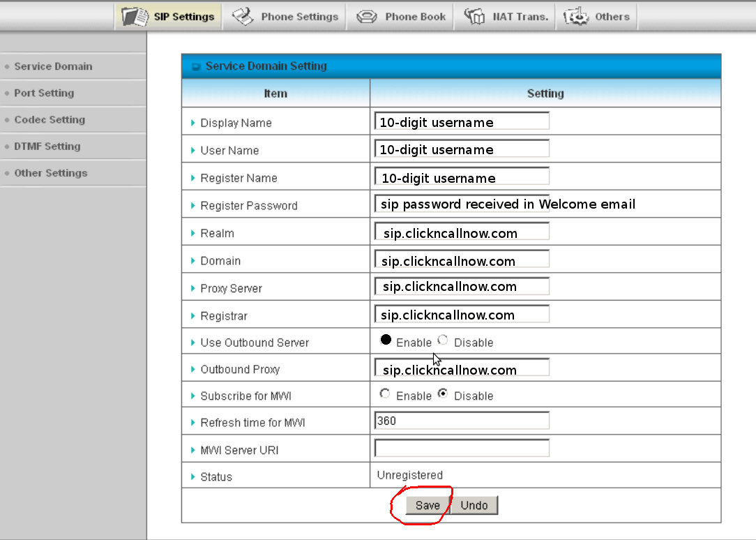
Task: Click arrow icon beside Refresh time for MWI
Action: [x=193, y=422]
